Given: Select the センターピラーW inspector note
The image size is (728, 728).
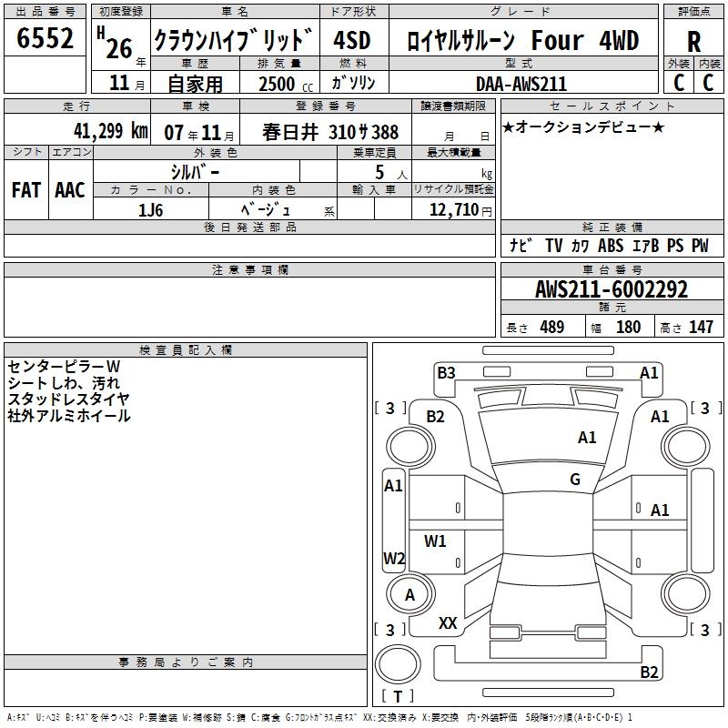Looking at the screenshot, I should coord(64,366).
